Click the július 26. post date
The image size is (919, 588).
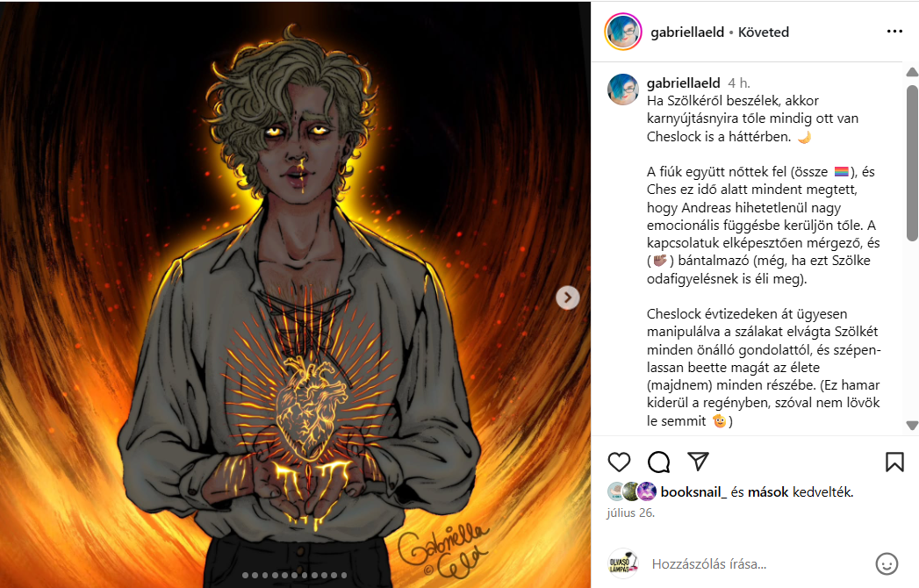click(x=630, y=513)
